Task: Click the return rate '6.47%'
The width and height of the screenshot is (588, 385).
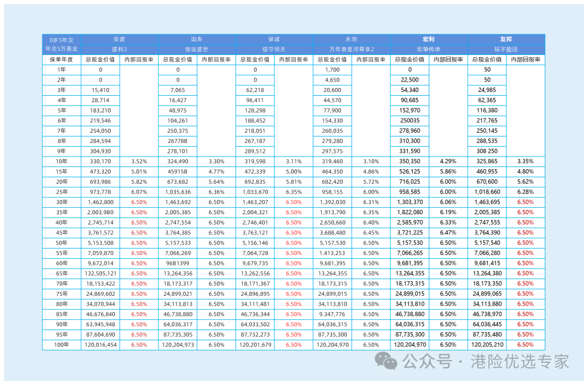Action: (448, 233)
